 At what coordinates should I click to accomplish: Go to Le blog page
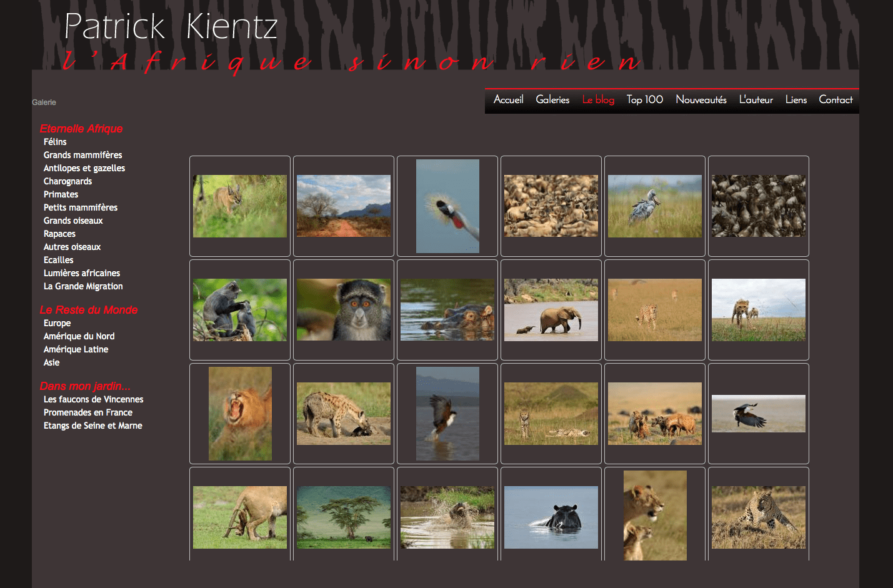click(598, 100)
